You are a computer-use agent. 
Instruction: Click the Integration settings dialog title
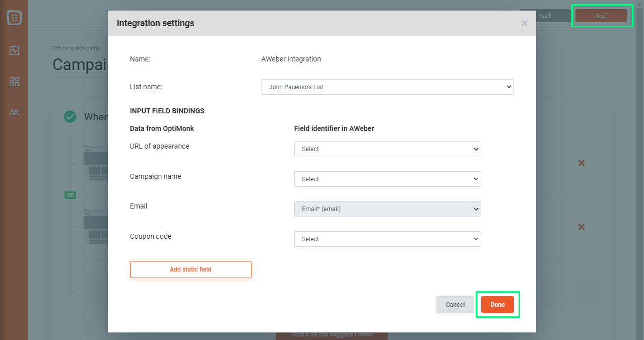(155, 23)
